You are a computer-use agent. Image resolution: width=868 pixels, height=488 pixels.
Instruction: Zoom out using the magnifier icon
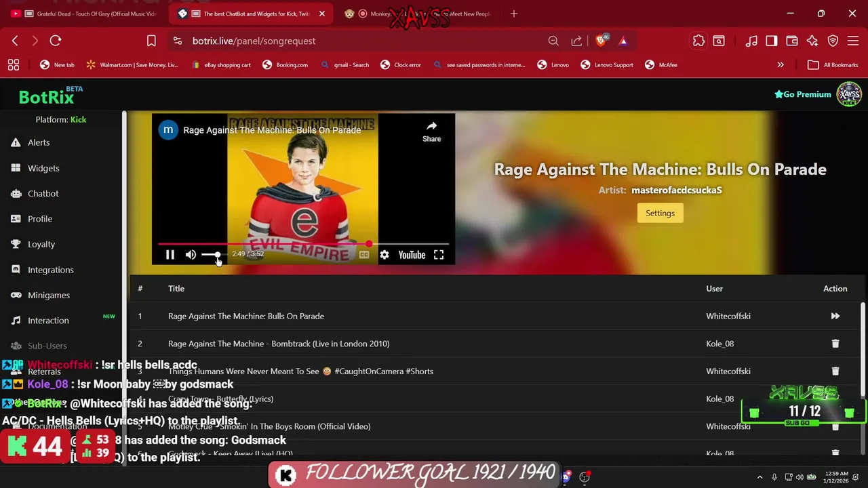[x=553, y=41]
